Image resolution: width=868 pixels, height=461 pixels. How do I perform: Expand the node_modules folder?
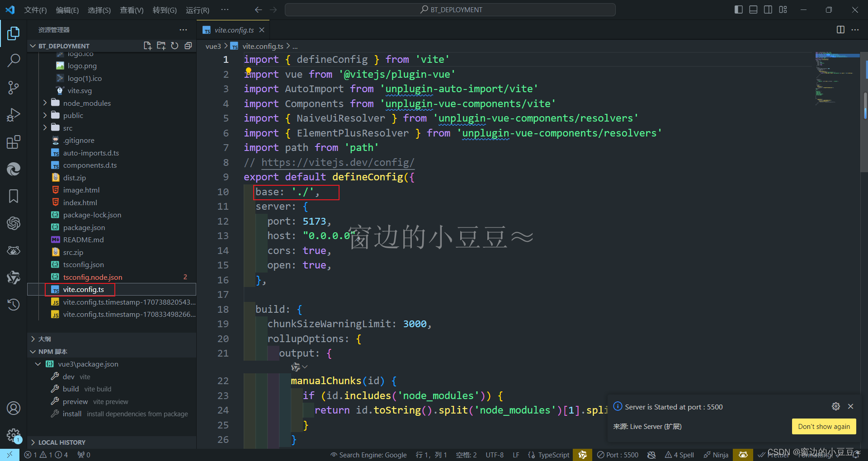click(45, 103)
